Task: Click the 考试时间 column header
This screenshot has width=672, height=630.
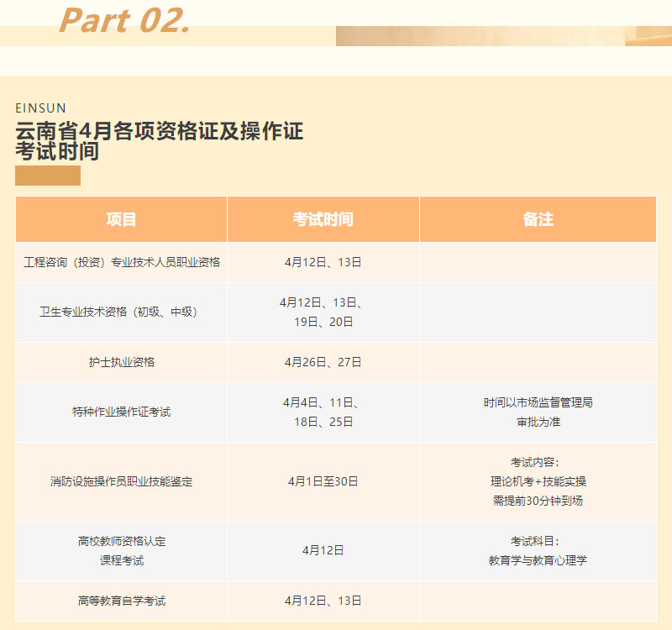Action: pyautogui.click(x=323, y=219)
